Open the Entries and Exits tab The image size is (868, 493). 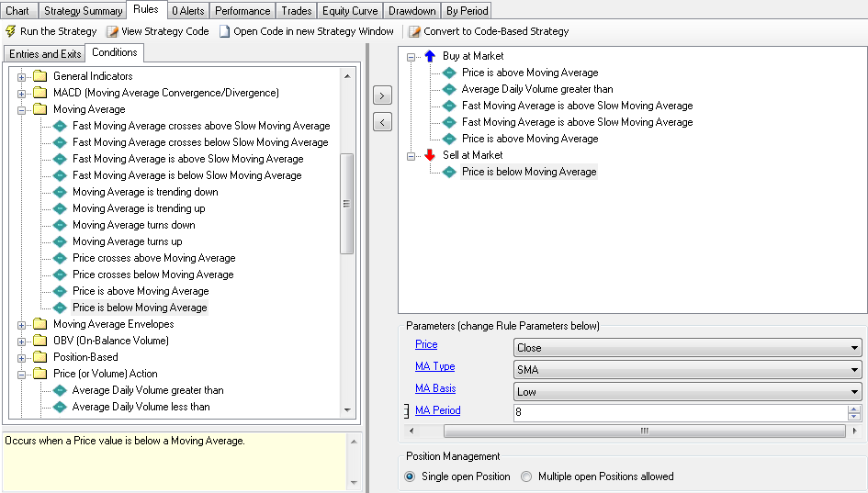click(45, 54)
